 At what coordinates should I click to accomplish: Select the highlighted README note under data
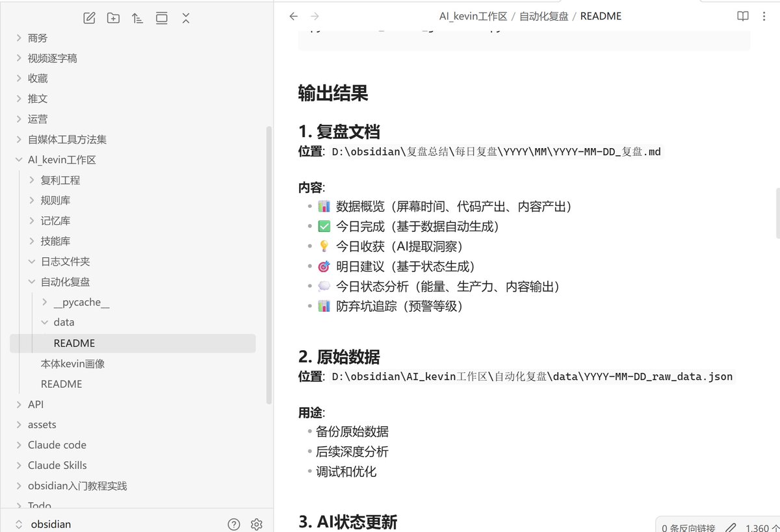(x=133, y=343)
